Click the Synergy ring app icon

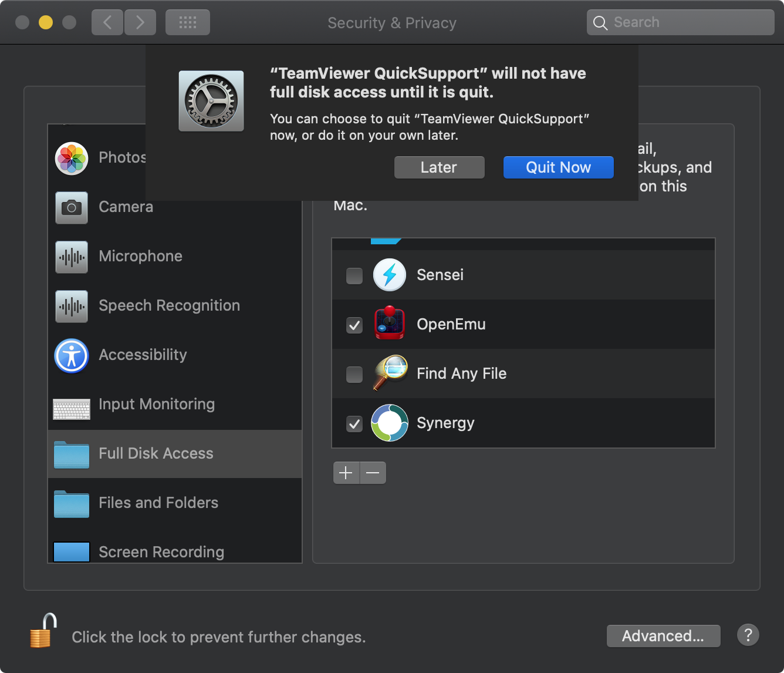point(390,423)
